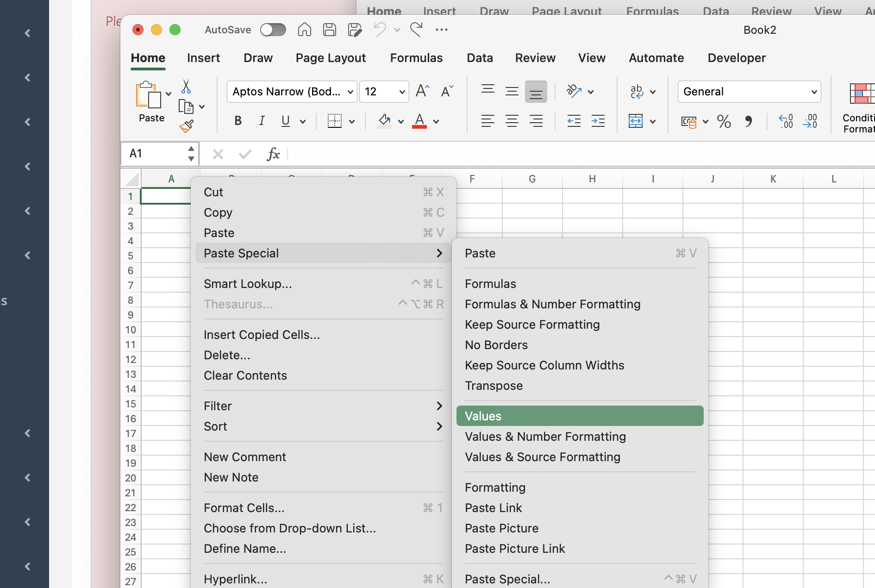Click Increase Indent icon
Image resolution: width=875 pixels, height=588 pixels.
pyautogui.click(x=598, y=121)
